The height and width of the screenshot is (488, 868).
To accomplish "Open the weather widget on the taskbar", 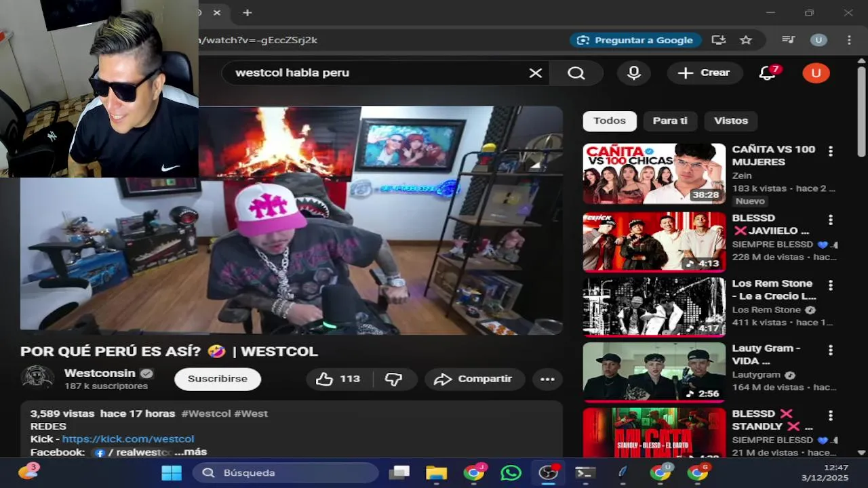I will click(28, 472).
